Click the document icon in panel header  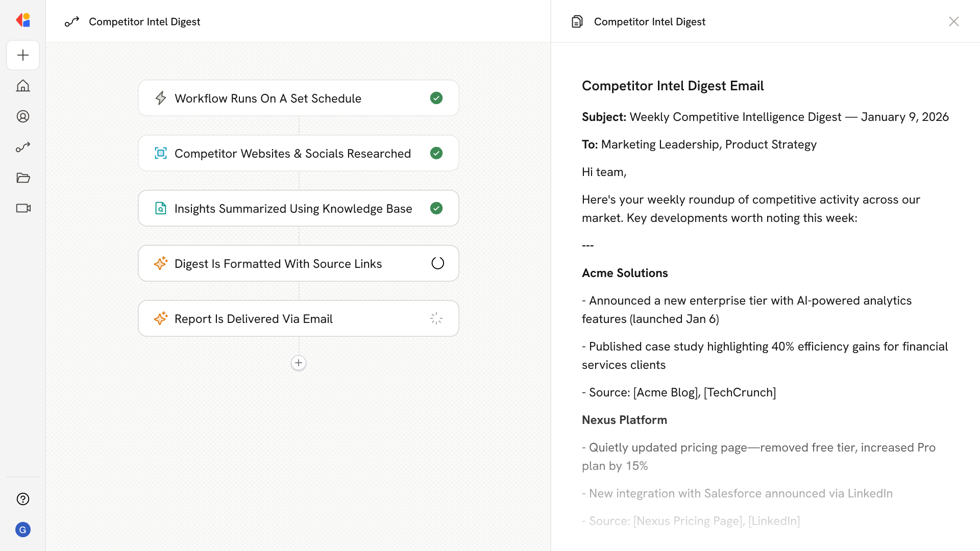(x=577, y=21)
